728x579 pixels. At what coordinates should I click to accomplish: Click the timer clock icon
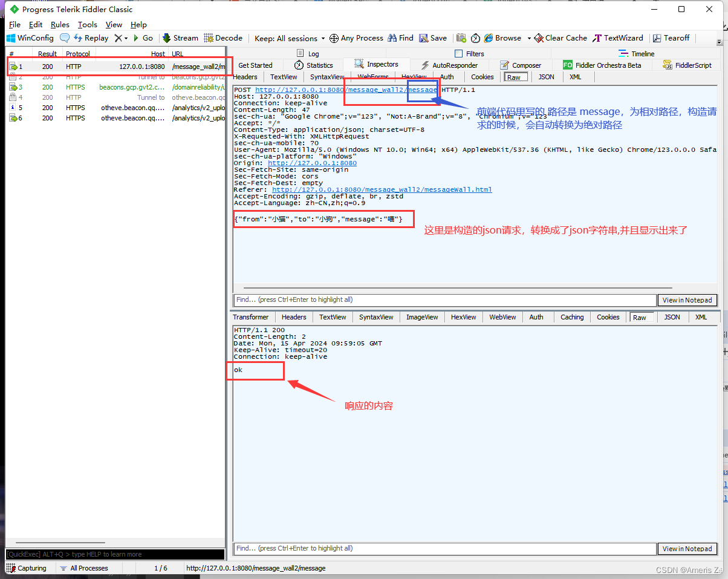pos(475,38)
